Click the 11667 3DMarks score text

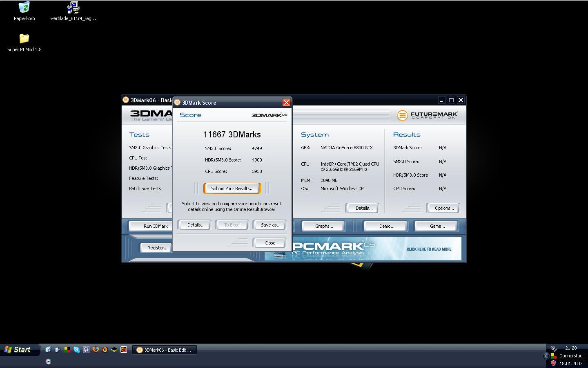coord(232,135)
